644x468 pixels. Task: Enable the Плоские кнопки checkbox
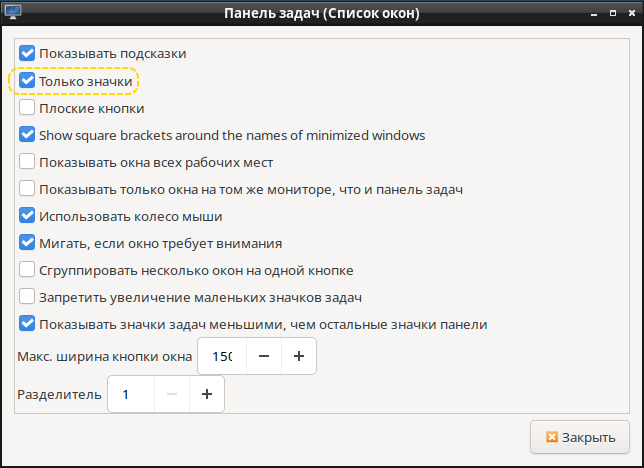point(27,108)
